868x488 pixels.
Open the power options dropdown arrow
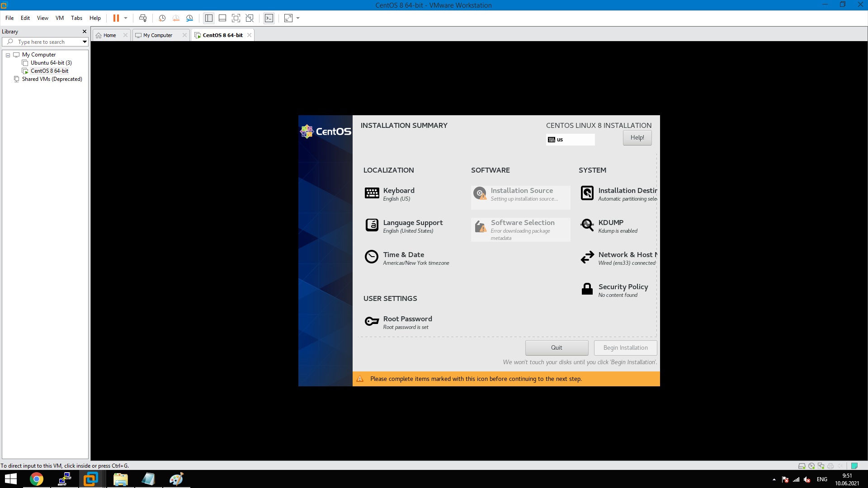pyautogui.click(x=126, y=18)
